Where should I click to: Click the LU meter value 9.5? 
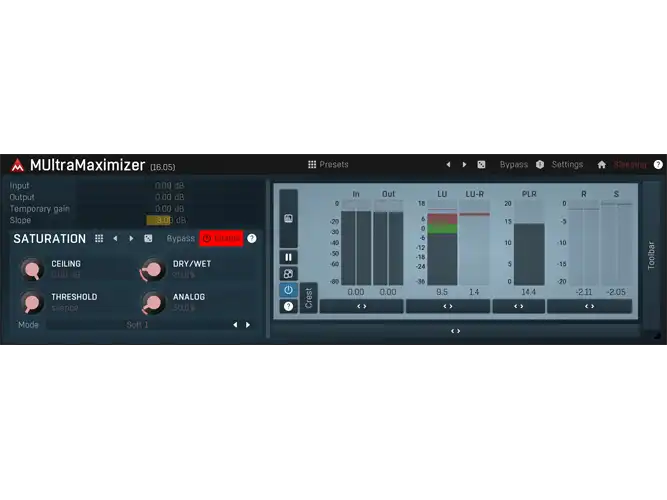[442, 292]
